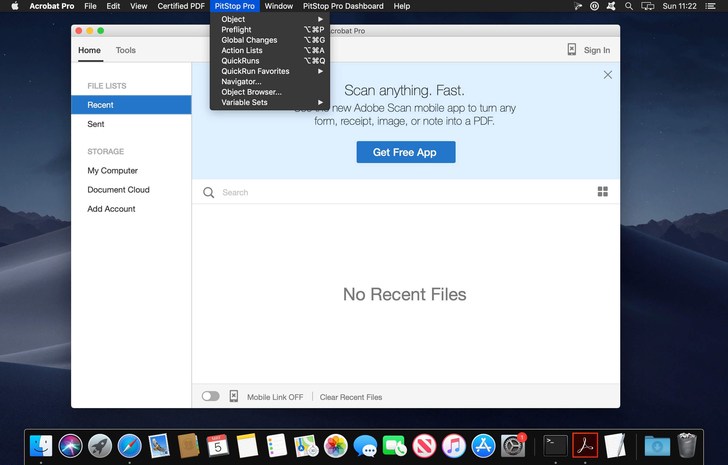Open the App Store dock icon
The width and height of the screenshot is (728, 465).
point(484,445)
